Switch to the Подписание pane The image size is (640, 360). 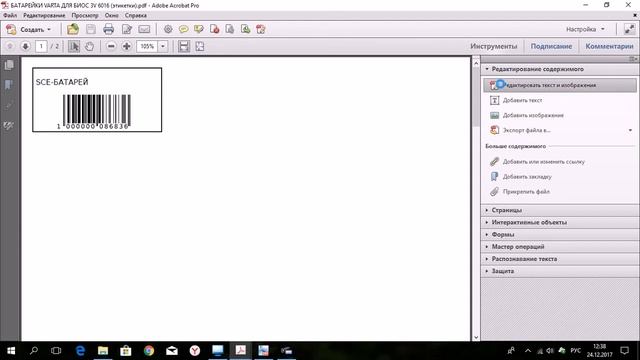point(551,46)
